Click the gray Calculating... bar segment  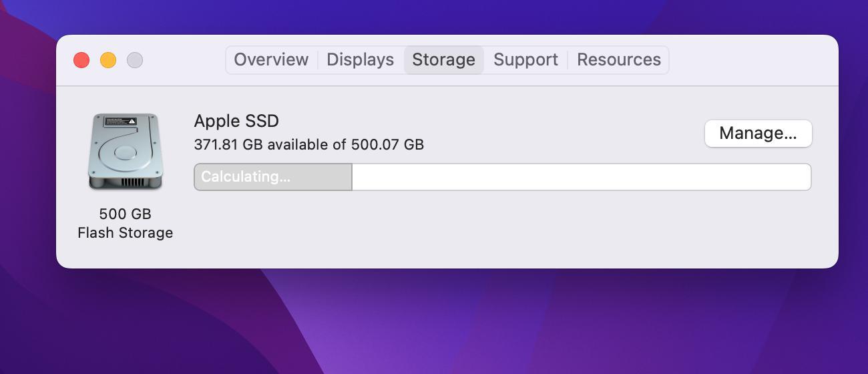click(273, 177)
